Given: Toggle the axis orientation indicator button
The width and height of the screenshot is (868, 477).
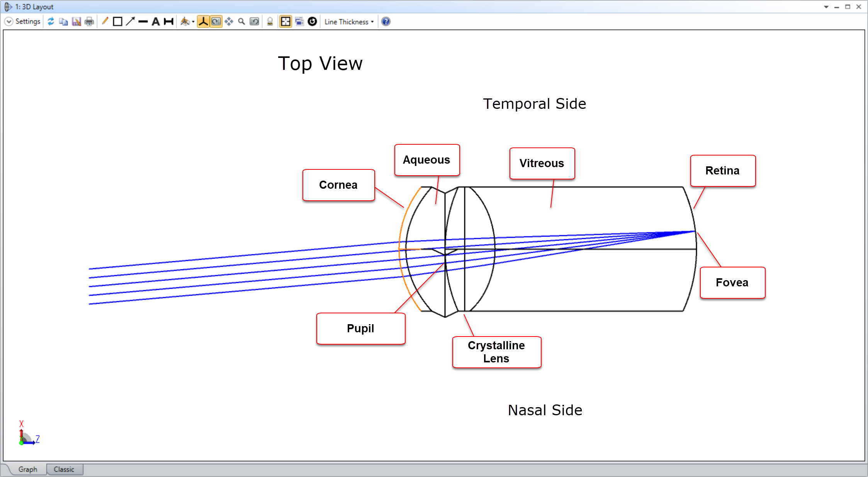Looking at the screenshot, I should click(x=203, y=22).
